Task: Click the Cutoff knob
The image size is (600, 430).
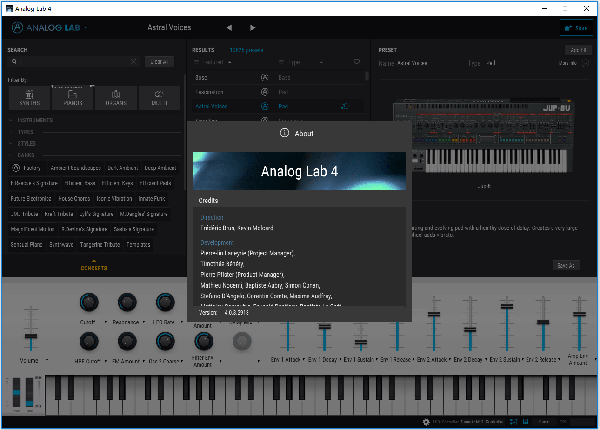Action: (x=89, y=302)
